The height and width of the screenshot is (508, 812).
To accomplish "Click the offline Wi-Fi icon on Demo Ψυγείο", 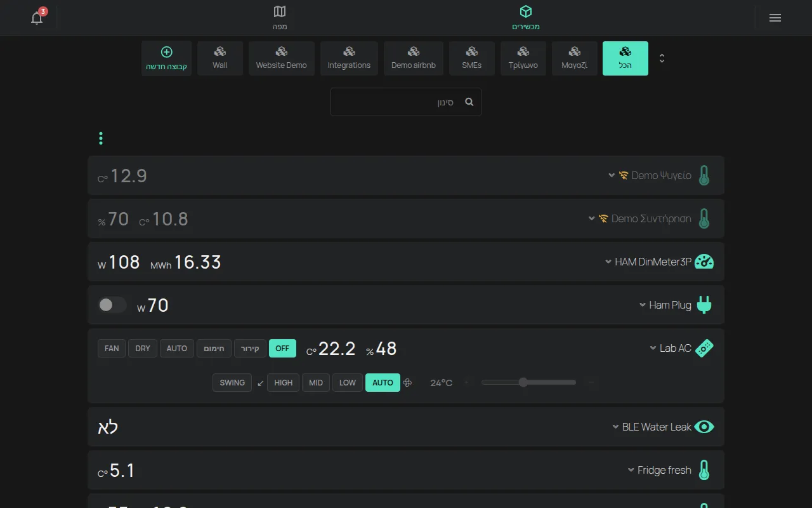I will pyautogui.click(x=624, y=175).
